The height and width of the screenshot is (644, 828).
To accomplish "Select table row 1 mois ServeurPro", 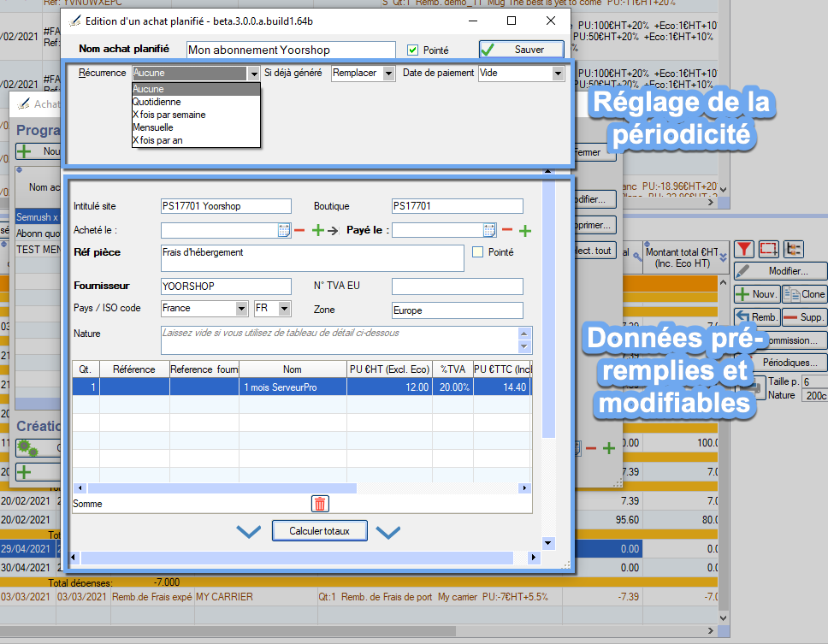I will pos(302,387).
